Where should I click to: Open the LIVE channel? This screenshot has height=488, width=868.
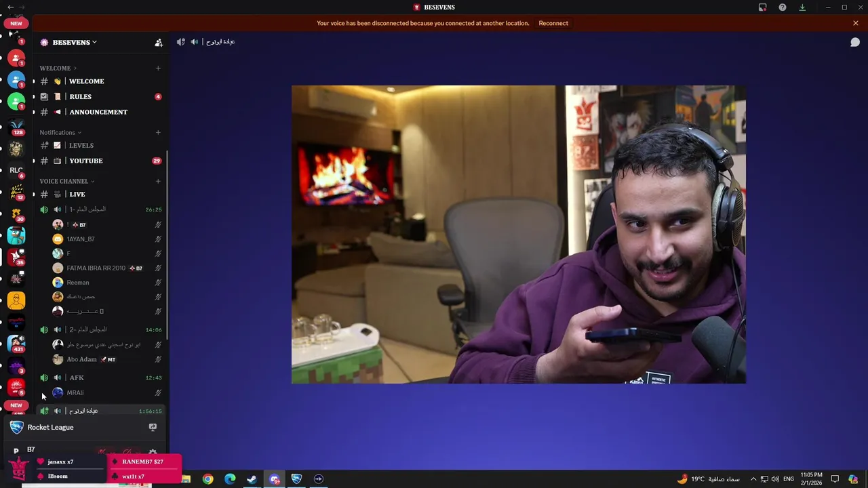tap(100, 194)
